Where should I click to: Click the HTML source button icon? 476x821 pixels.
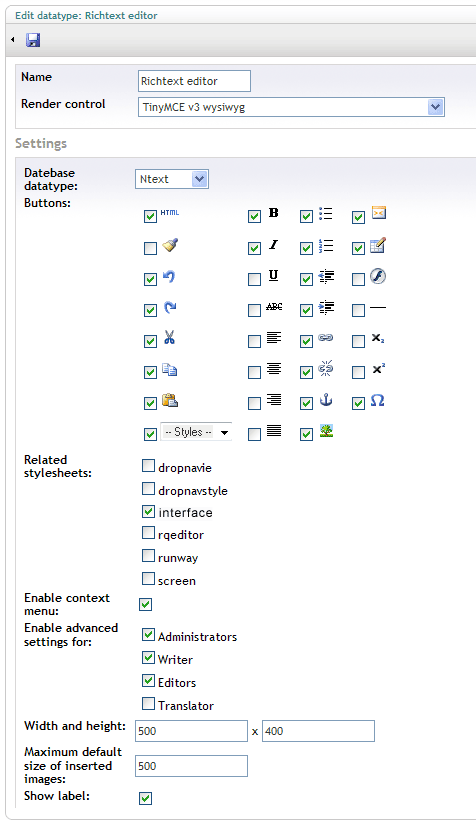(170, 213)
